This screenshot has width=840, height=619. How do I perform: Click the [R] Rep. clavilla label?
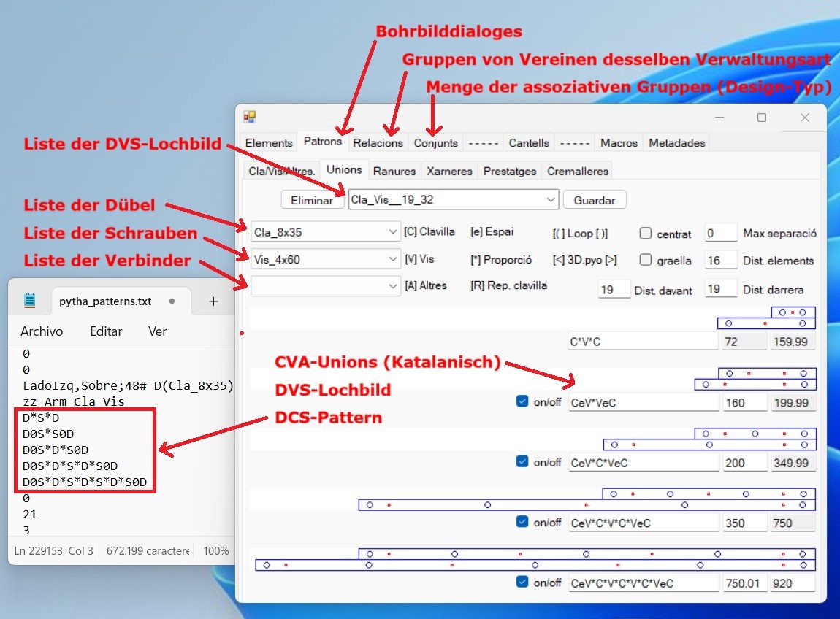coord(508,286)
